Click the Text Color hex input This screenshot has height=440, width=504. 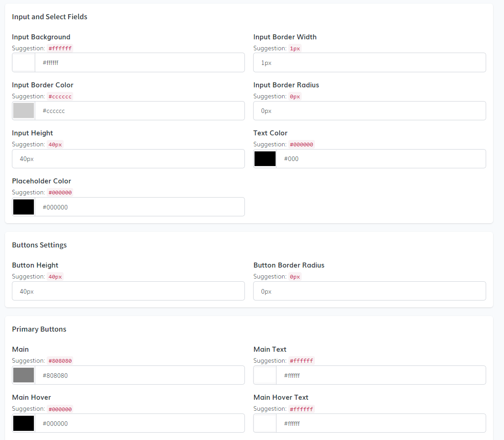pos(381,159)
